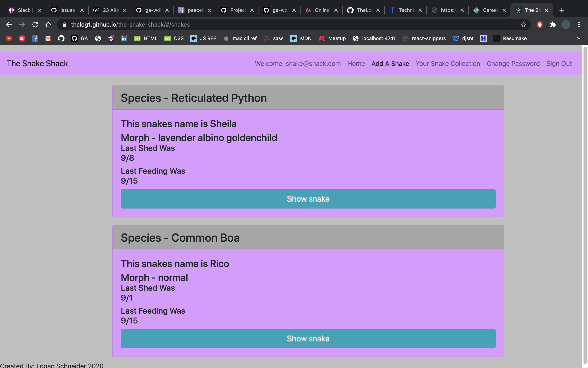The height and width of the screenshot is (368, 588).
Task: Select Morph - lavender albino goldenchild text
Action: [x=199, y=138]
